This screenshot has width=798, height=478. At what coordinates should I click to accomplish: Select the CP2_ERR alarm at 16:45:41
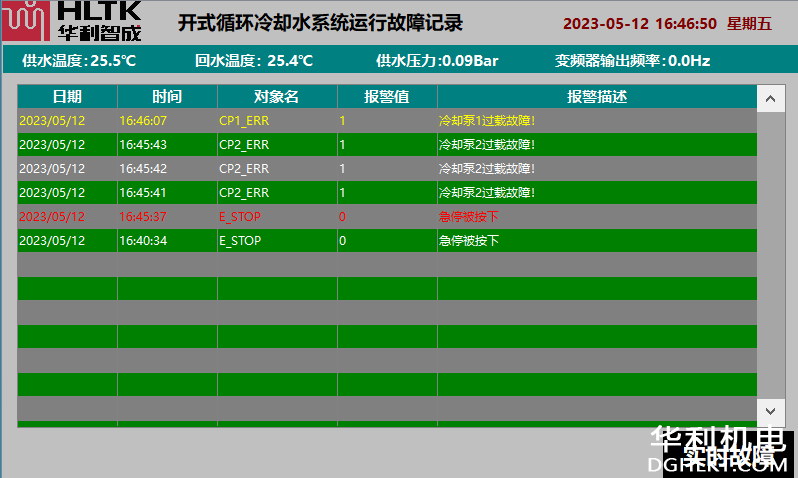tap(387, 193)
